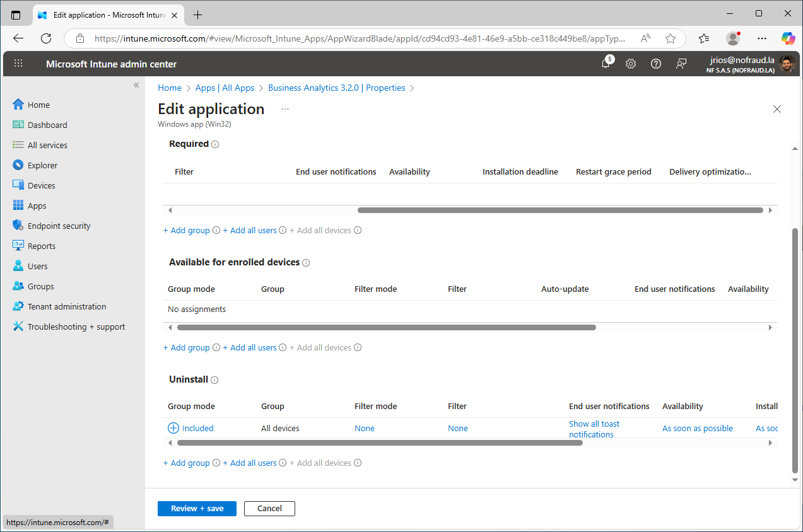
Task: Click the Review + save button
Action: [x=197, y=508]
